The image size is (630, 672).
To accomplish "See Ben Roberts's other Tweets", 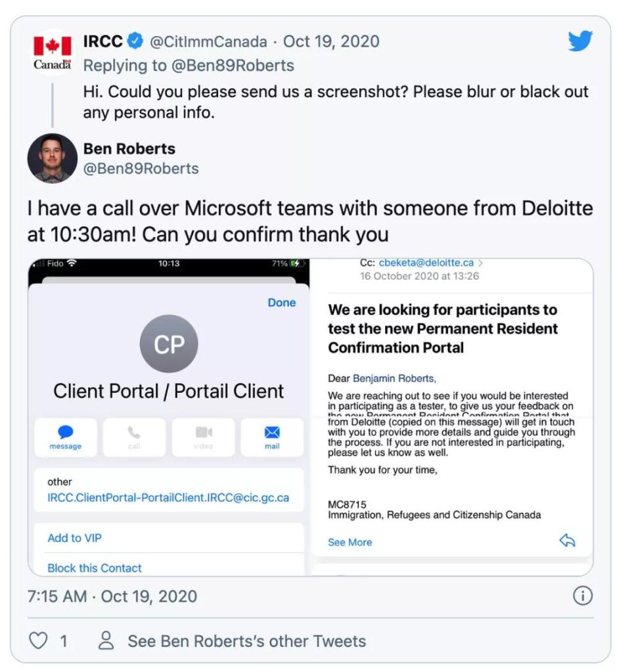I will coord(246,640).
